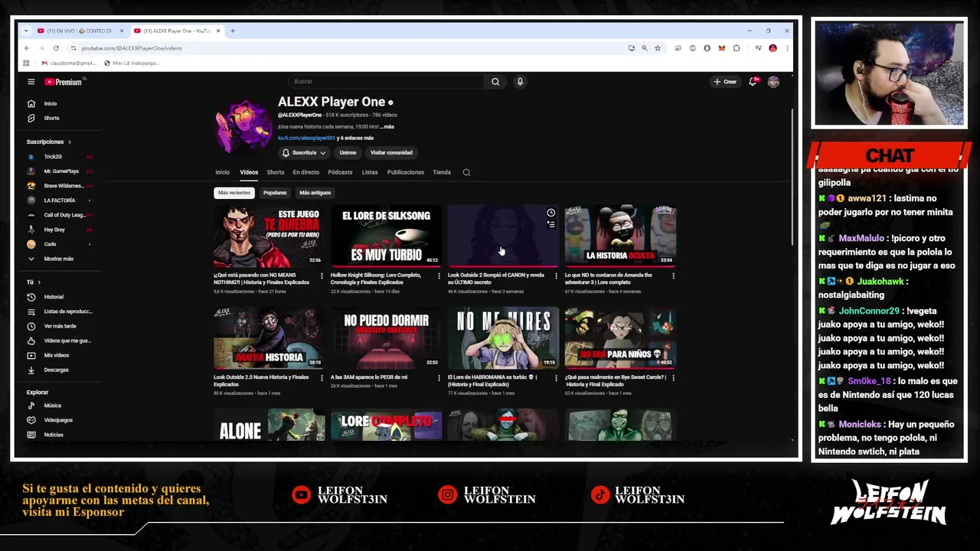Switch to Publicaciones tab
Image resolution: width=980 pixels, height=551 pixels.
[405, 172]
